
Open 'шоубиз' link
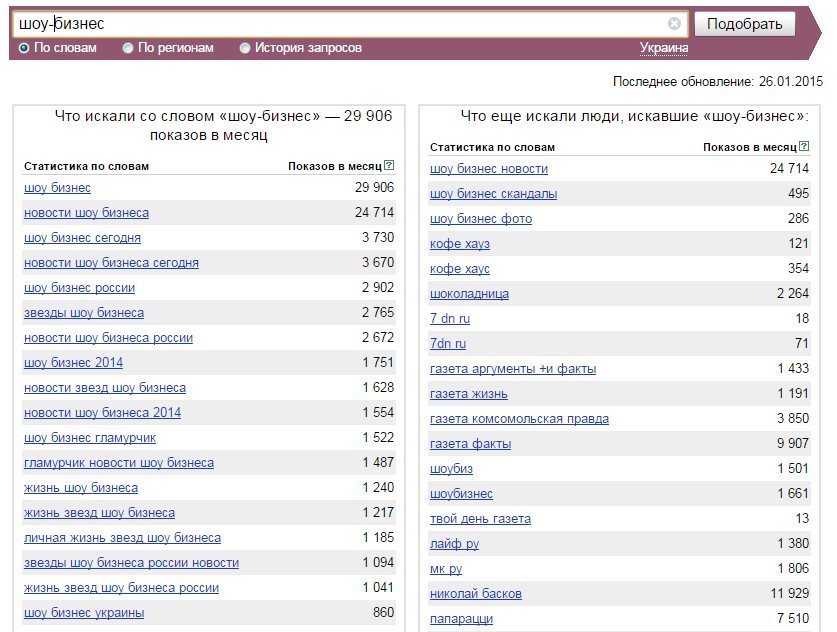(x=451, y=469)
